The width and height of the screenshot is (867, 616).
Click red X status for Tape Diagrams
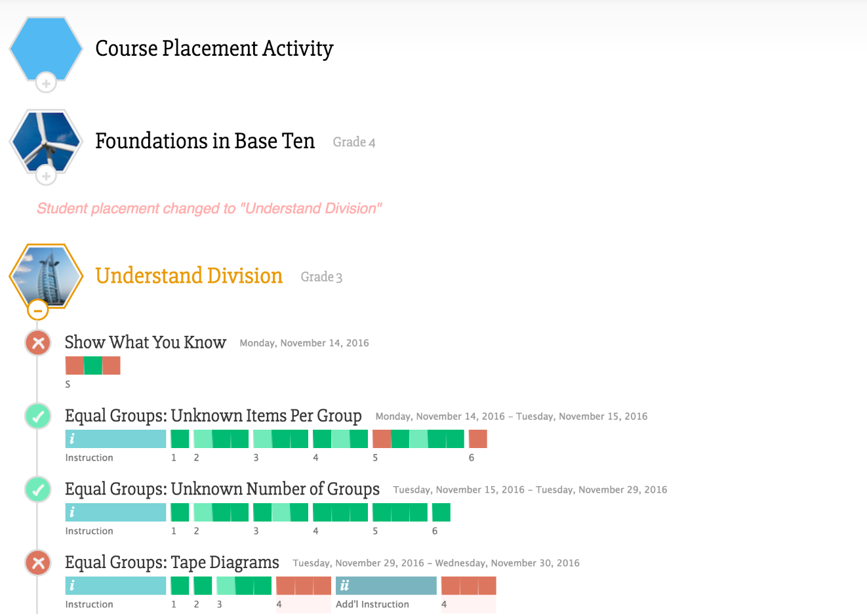coord(38,563)
